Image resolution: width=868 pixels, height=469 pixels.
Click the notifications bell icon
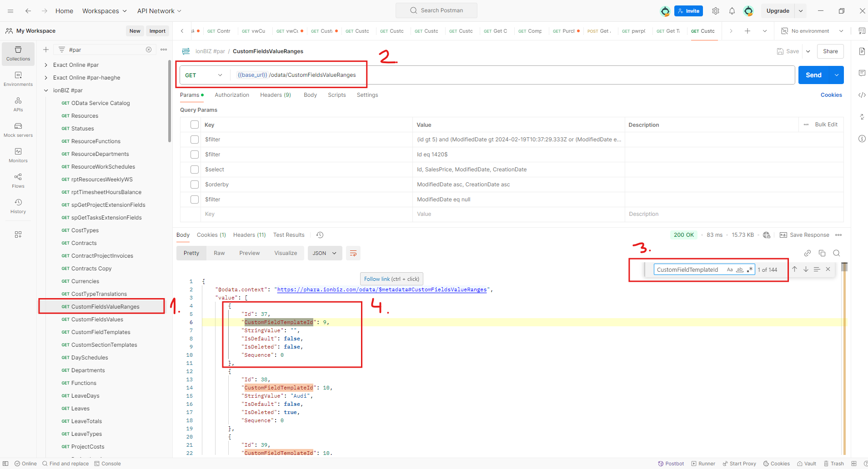point(732,11)
